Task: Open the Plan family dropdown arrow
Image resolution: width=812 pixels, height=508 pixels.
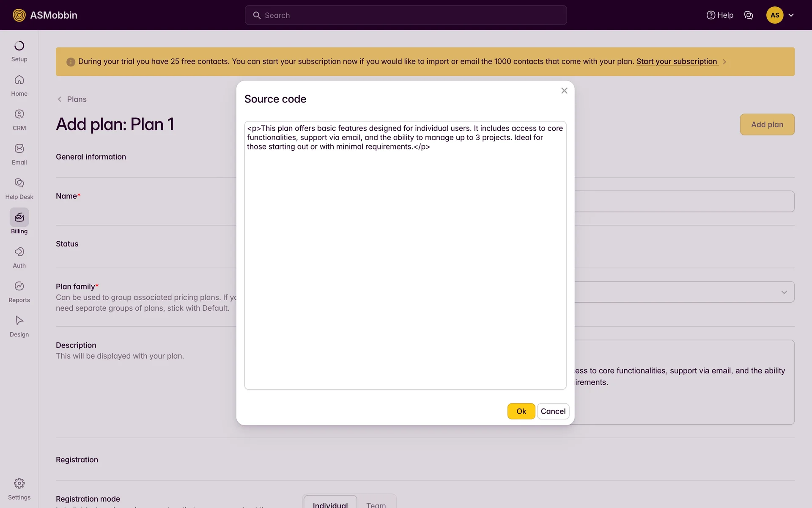Action: (784, 292)
